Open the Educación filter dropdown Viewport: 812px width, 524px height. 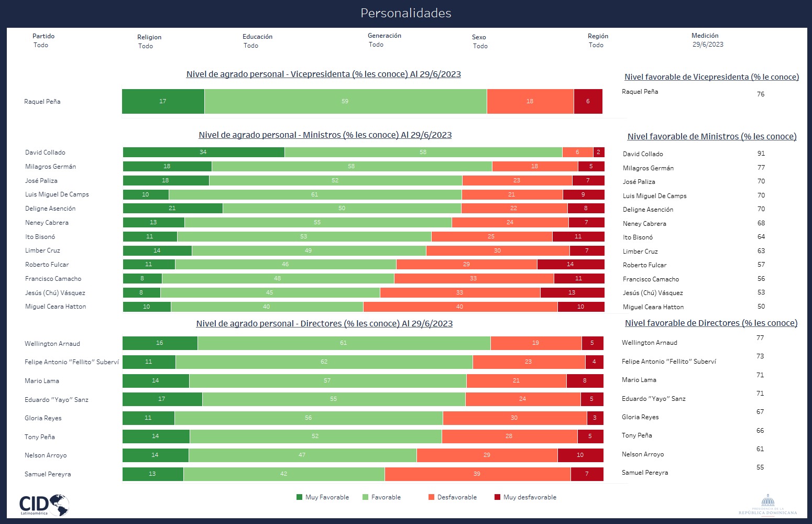257,41
